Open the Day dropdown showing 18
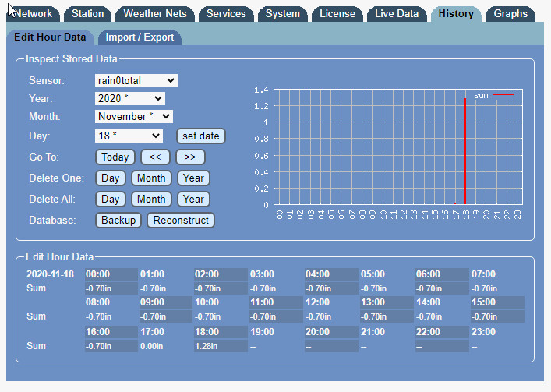The width and height of the screenshot is (551, 392). point(129,136)
